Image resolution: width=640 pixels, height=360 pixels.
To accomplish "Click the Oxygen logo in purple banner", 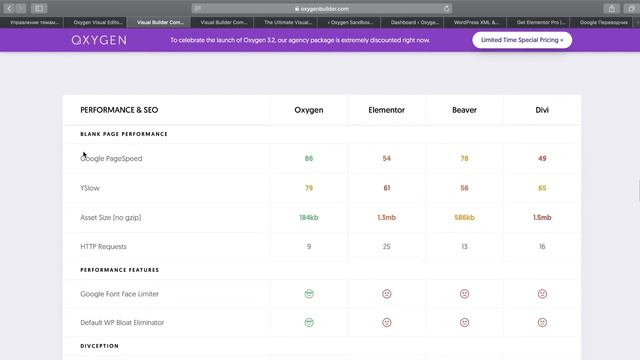I will (x=99, y=40).
